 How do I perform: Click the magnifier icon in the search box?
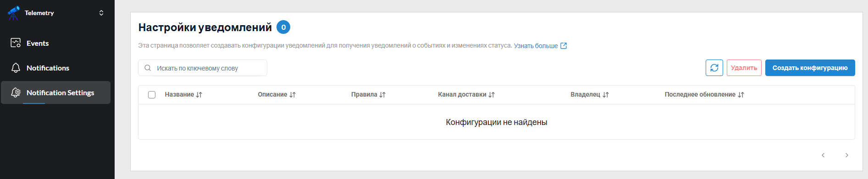(x=148, y=68)
